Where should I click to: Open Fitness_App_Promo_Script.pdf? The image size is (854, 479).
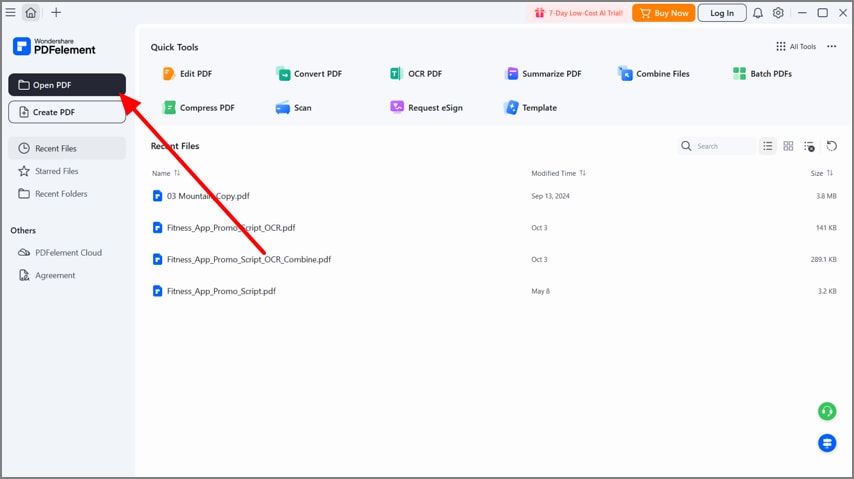221,291
